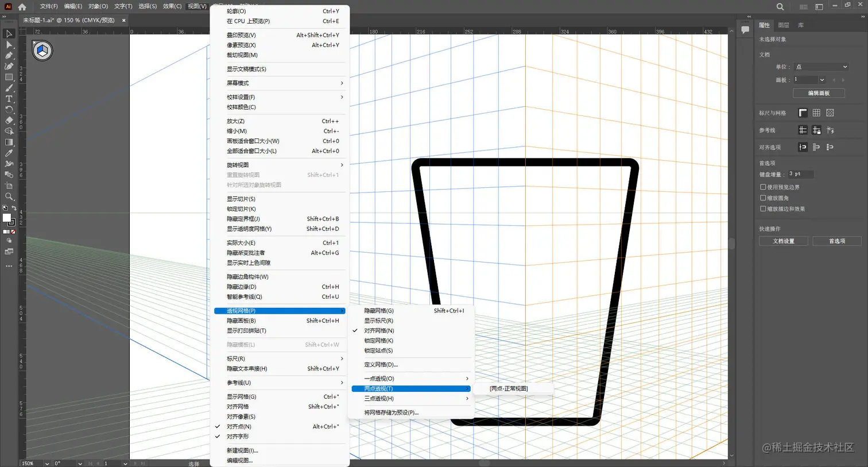Select the Eyedropper tool
Screen dimensions: 868x467
pos(9,153)
